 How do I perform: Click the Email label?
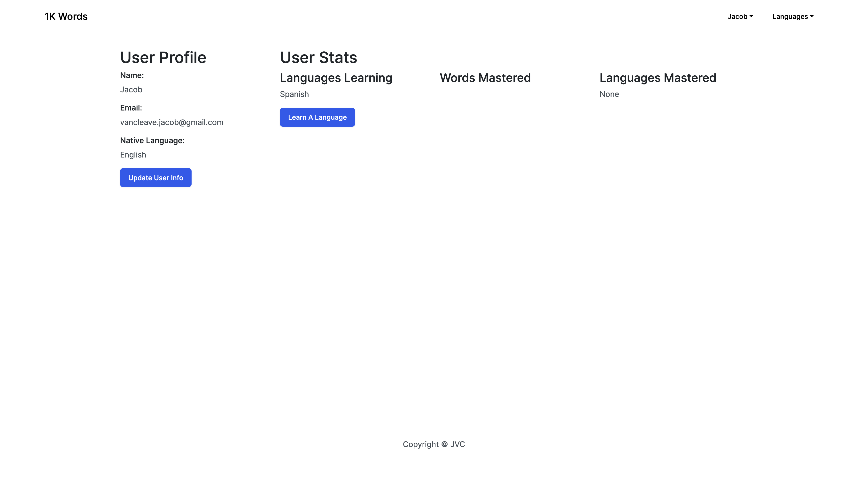point(131,108)
